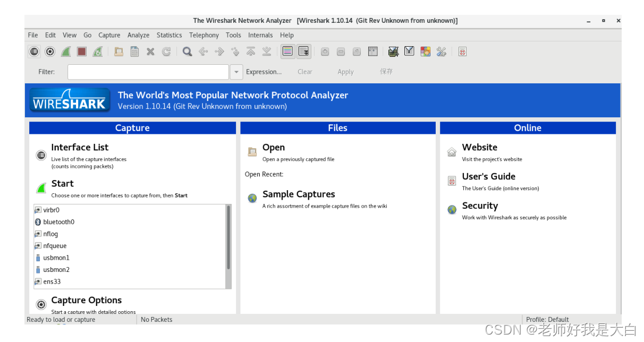Open capture options from the toolbar gear icon
This screenshot has height=342, width=644.
[50, 52]
